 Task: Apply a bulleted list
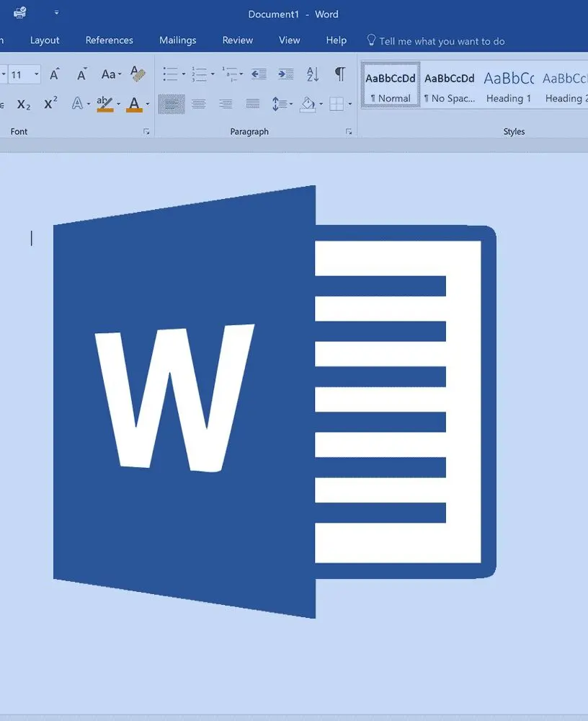(170, 74)
